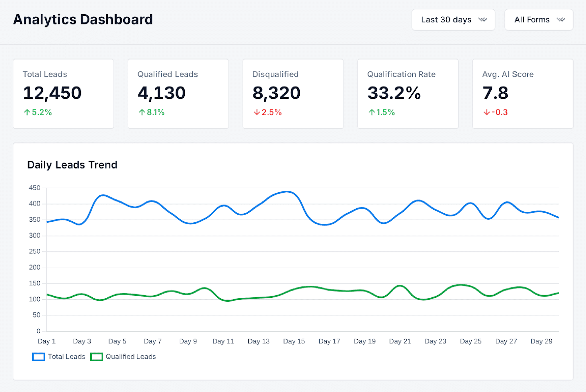Click red down arrow under Avg. AI Score

click(x=487, y=112)
